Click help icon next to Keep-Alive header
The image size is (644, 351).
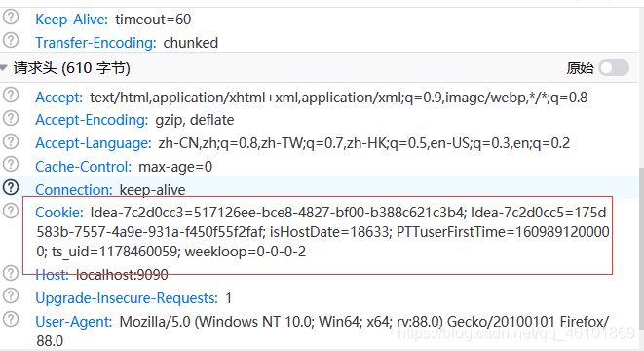(11, 17)
